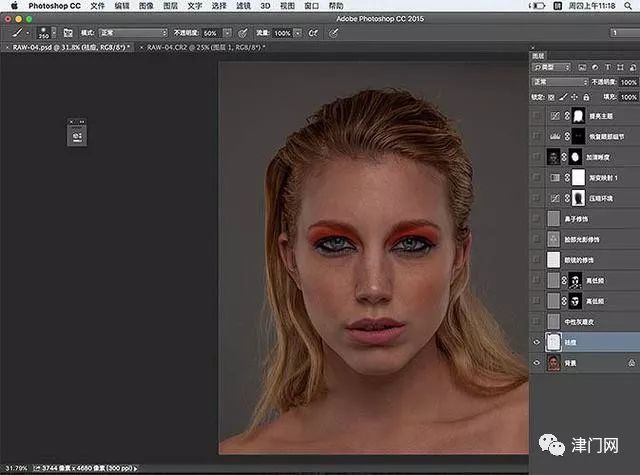Image resolution: width=640 pixels, height=475 pixels.
Task: Click brush opacity 50% field
Action: click(212, 33)
